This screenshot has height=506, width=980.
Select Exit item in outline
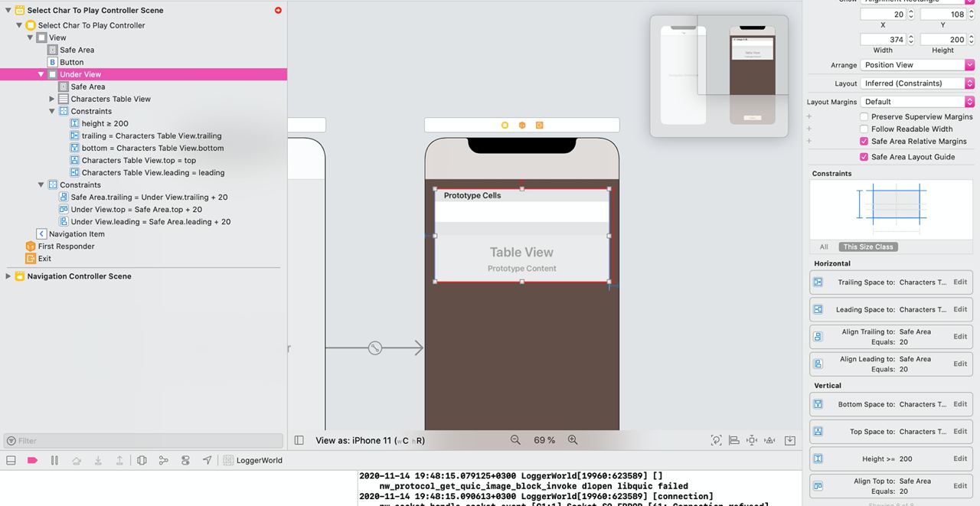tap(44, 259)
